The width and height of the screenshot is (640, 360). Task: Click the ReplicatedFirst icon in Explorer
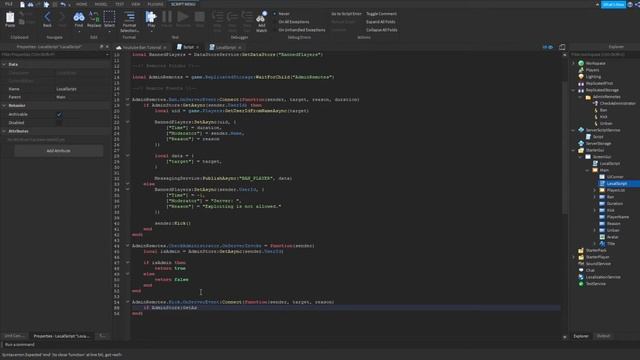click(581, 83)
